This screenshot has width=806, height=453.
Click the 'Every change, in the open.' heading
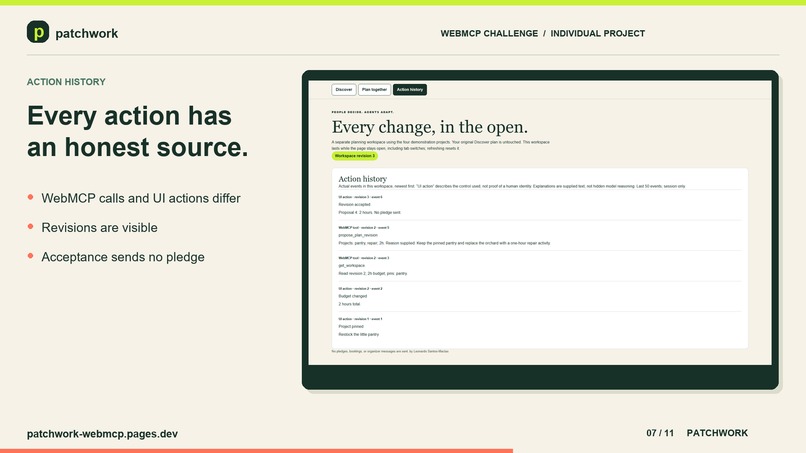click(430, 127)
